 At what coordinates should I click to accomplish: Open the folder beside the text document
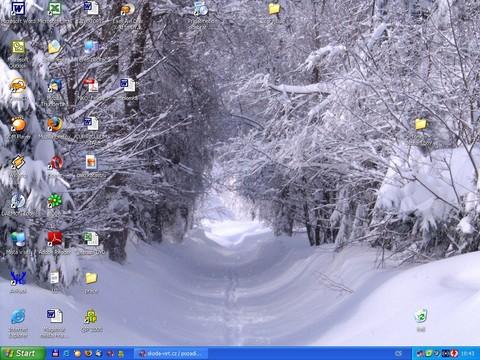[x=91, y=278]
